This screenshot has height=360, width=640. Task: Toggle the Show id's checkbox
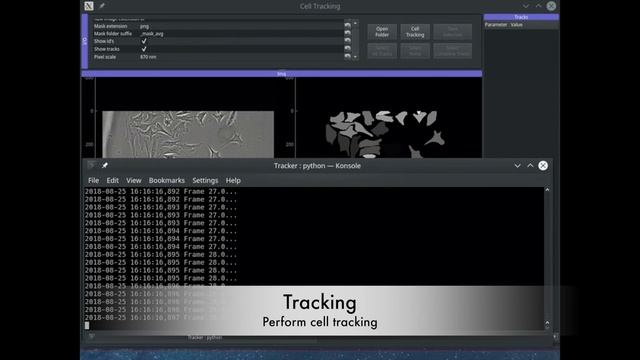(x=144, y=41)
